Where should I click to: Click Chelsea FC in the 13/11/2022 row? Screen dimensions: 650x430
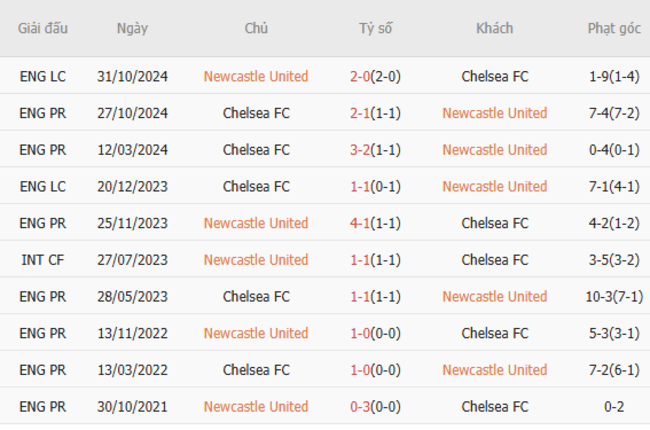[494, 333]
